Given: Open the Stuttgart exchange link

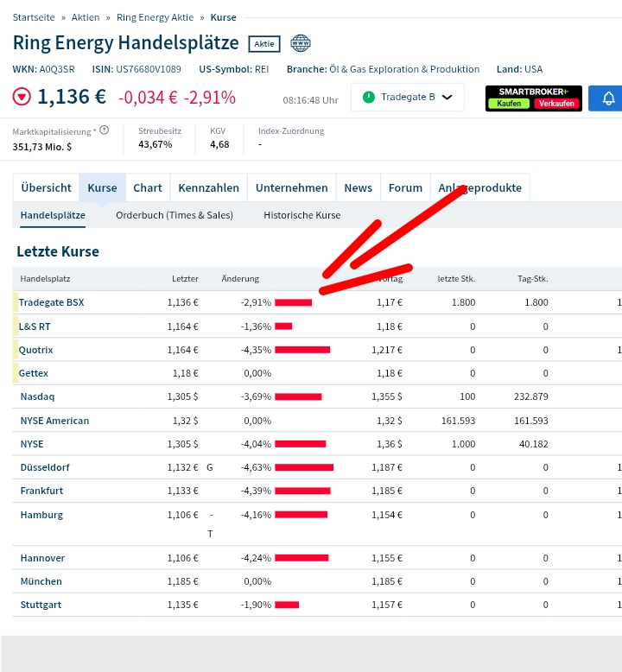Looking at the screenshot, I should [x=41, y=605].
